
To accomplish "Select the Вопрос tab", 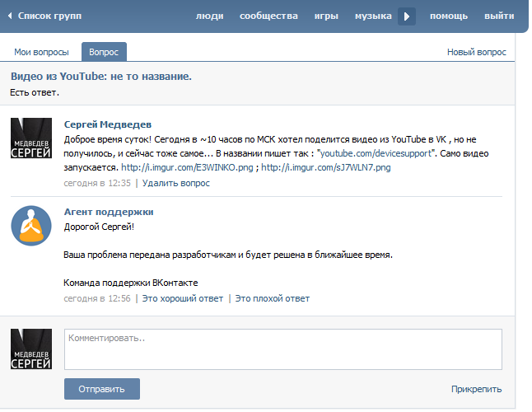I will click(104, 52).
